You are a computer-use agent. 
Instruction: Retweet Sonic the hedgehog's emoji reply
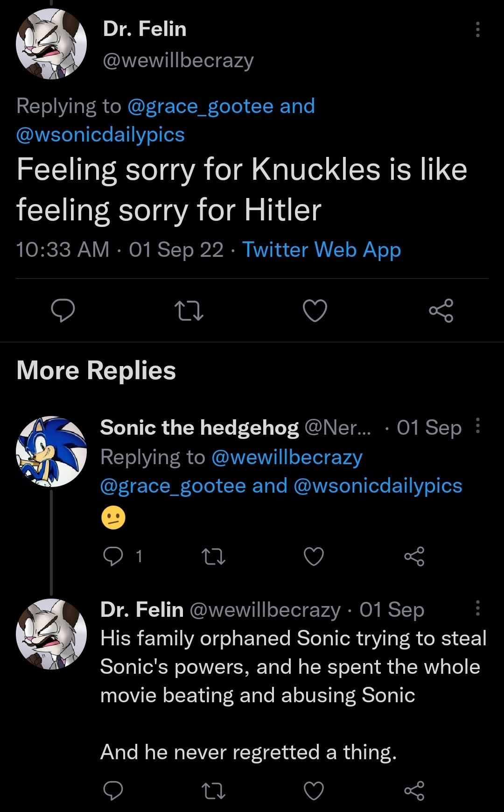click(213, 556)
